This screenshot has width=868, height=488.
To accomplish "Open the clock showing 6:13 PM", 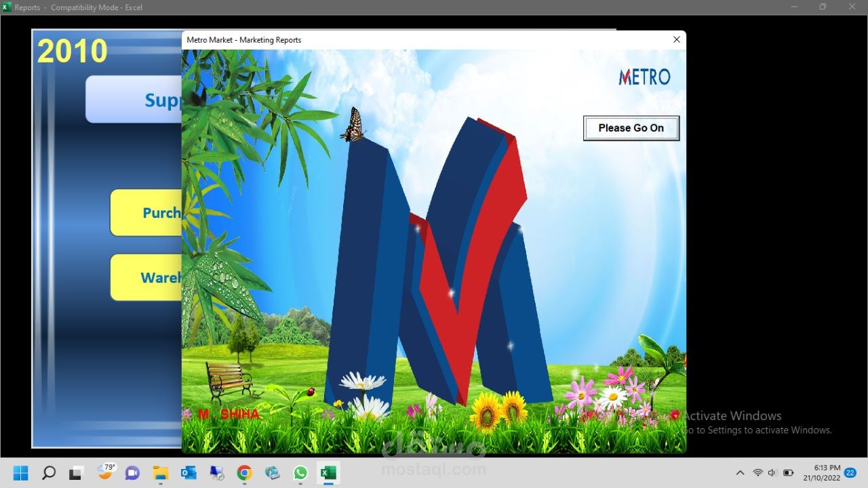I will 822,472.
